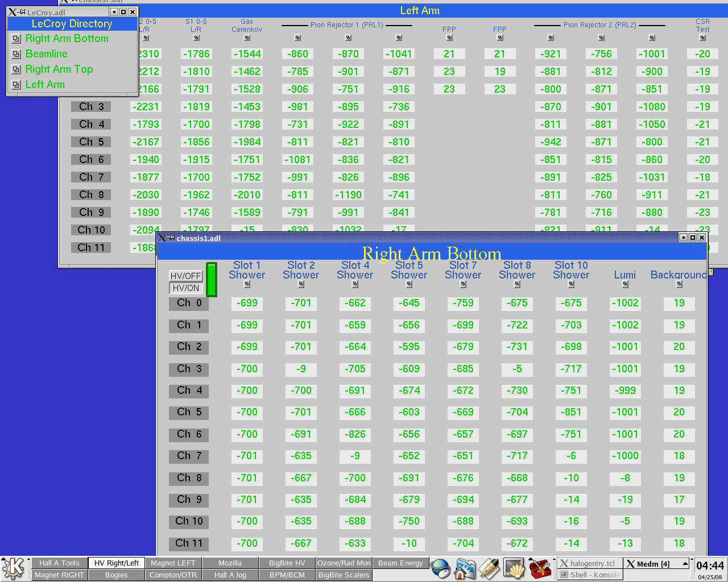This screenshot has height=582, width=728.
Task: Select Ch 7 Slot 4 Shower value -9
Action: click(x=355, y=456)
